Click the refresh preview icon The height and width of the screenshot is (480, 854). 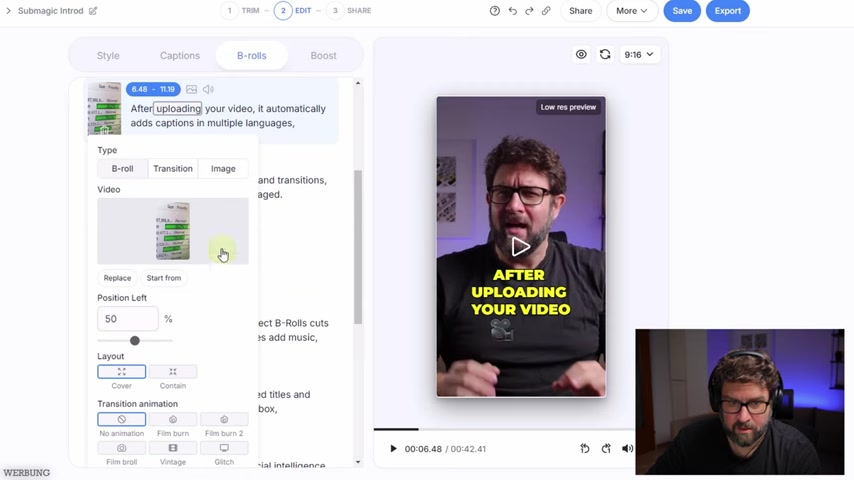coord(605,54)
